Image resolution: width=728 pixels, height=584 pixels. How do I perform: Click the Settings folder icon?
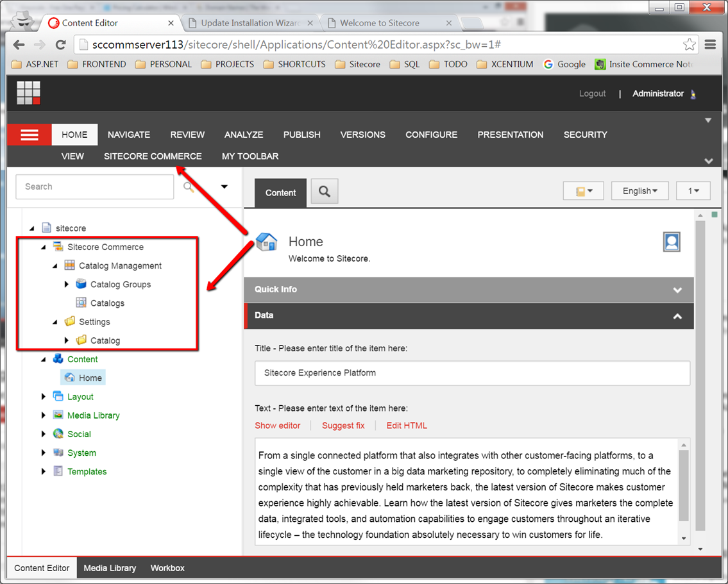click(x=70, y=321)
